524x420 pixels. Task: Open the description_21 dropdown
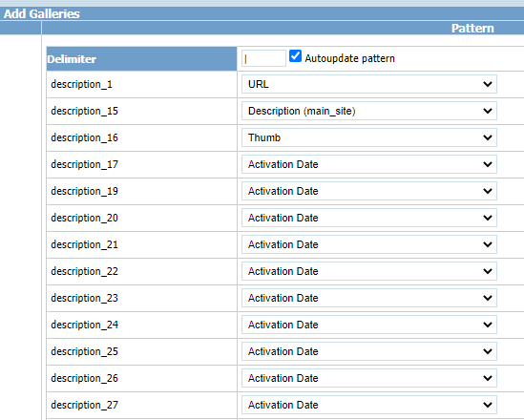pyautogui.click(x=369, y=244)
